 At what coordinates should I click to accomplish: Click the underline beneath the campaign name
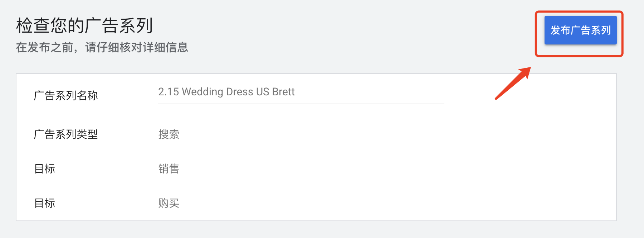[x=301, y=104]
